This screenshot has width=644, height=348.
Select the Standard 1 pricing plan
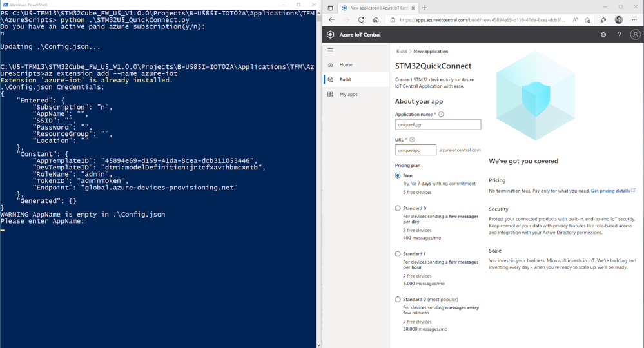tap(398, 254)
